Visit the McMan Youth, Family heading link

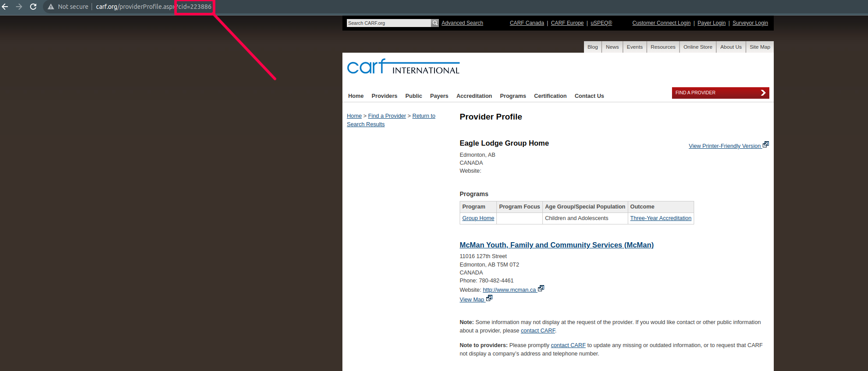(x=556, y=245)
